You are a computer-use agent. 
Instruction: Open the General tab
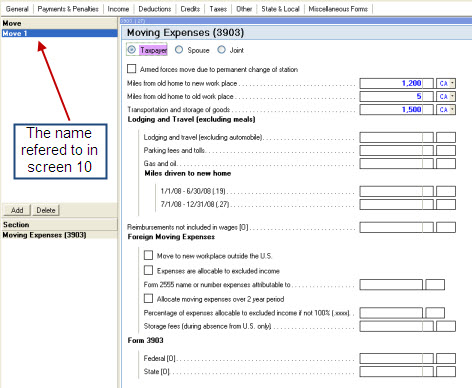17,9
